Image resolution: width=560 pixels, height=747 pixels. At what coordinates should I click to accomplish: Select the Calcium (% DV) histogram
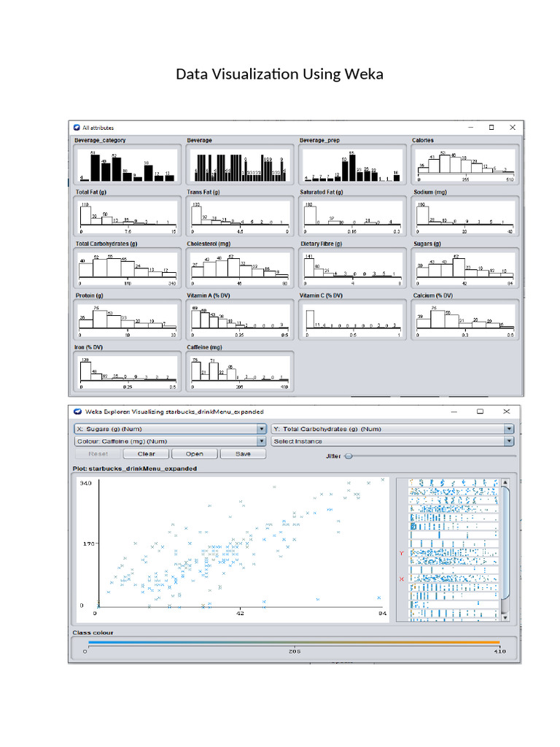pos(464,320)
